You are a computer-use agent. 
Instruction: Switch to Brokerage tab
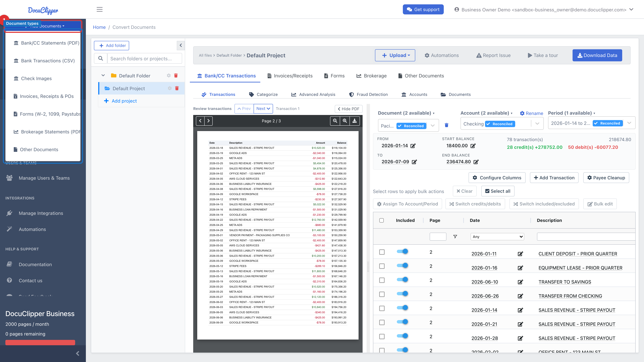[371, 76]
